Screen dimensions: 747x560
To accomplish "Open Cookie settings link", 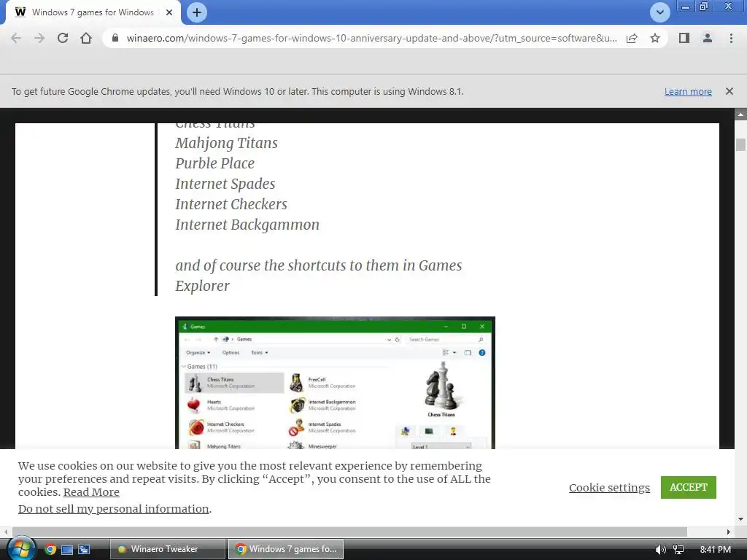I will point(609,488).
